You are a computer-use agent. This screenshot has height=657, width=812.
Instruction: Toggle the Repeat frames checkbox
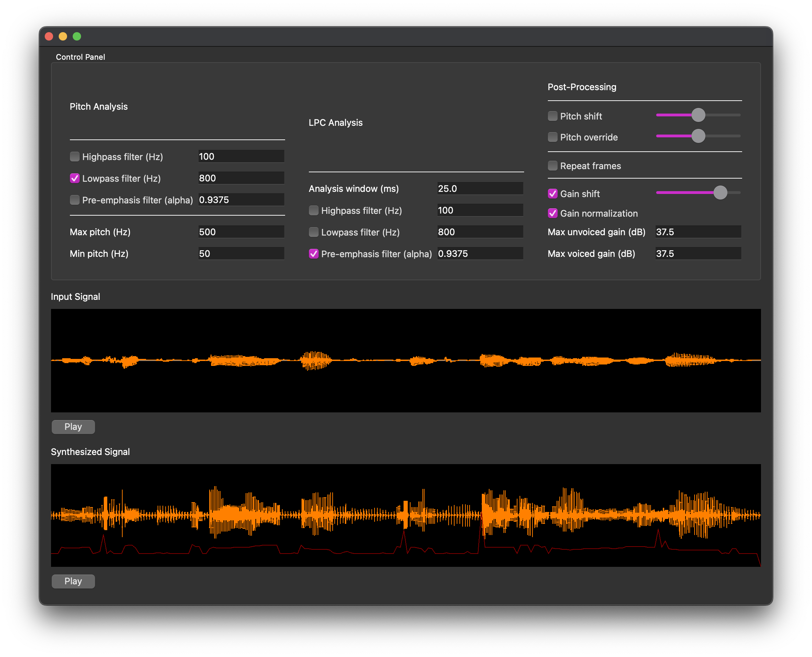[553, 166]
